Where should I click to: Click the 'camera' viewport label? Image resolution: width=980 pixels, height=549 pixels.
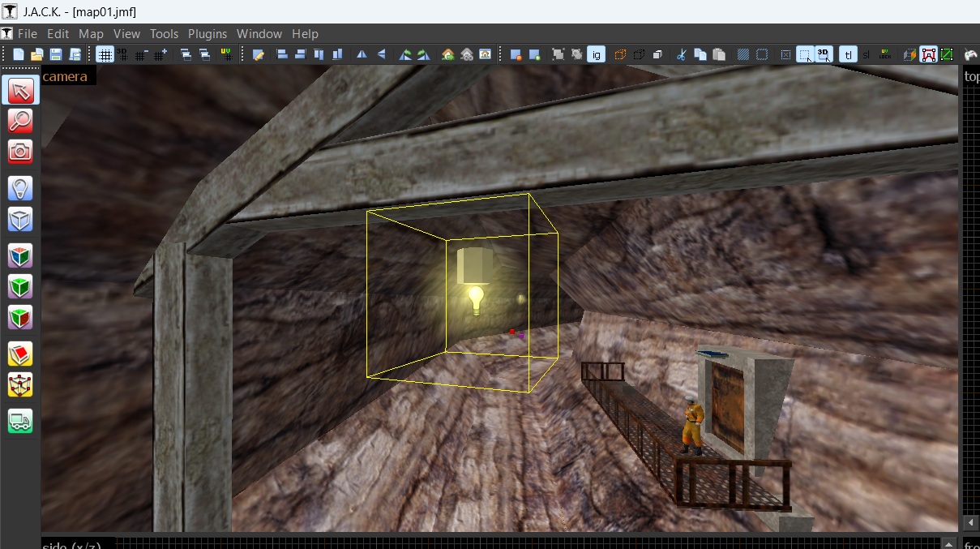coord(65,76)
